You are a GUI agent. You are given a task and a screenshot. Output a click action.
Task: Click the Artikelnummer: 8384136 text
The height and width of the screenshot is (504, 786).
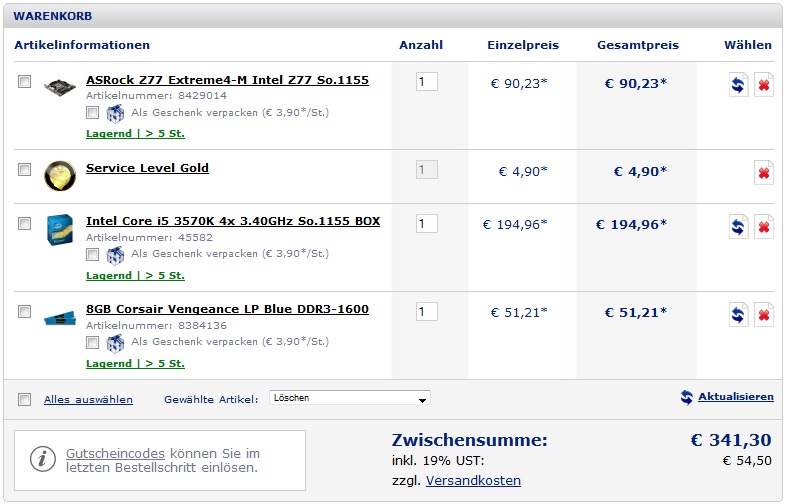point(156,326)
